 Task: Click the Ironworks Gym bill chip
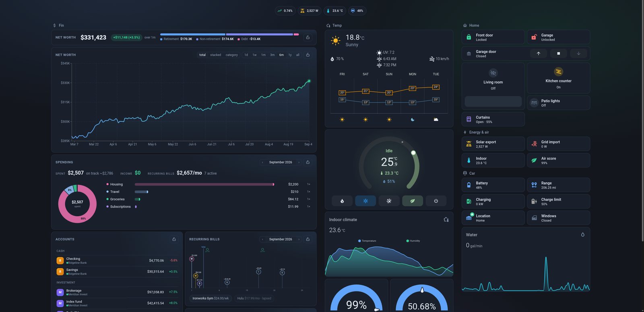coord(211,298)
